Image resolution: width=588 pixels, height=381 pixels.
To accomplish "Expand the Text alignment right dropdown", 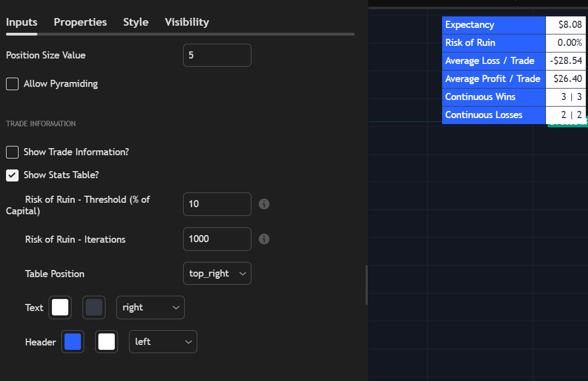I will point(150,307).
